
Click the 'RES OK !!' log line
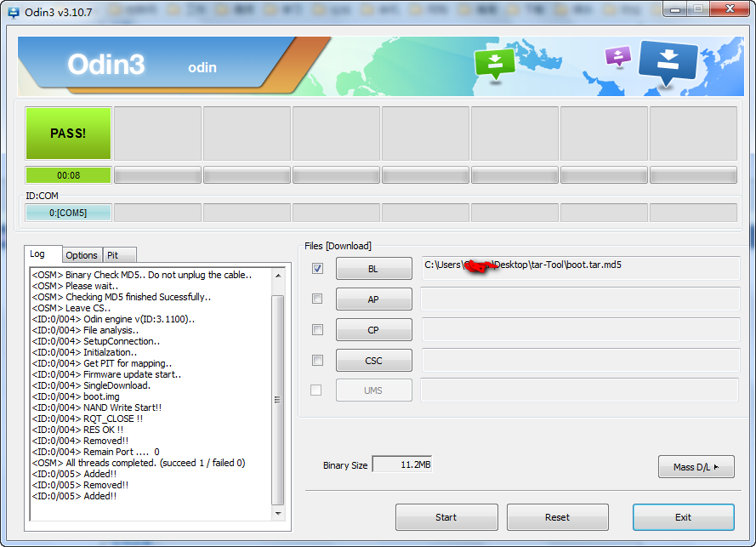[x=77, y=430]
